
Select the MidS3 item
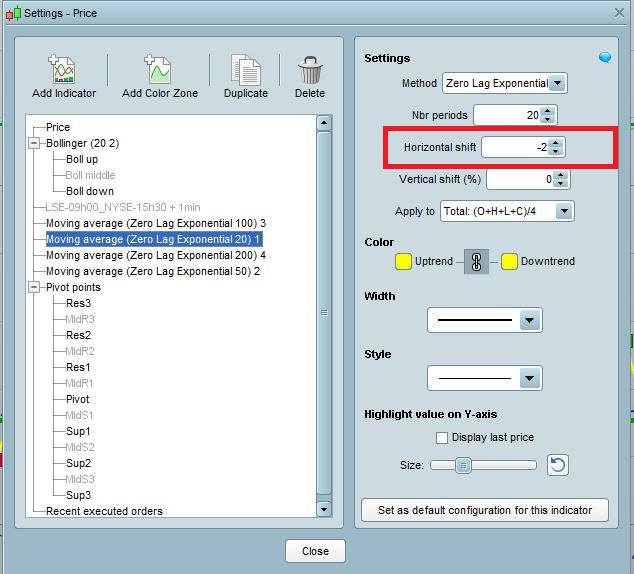tap(80, 479)
